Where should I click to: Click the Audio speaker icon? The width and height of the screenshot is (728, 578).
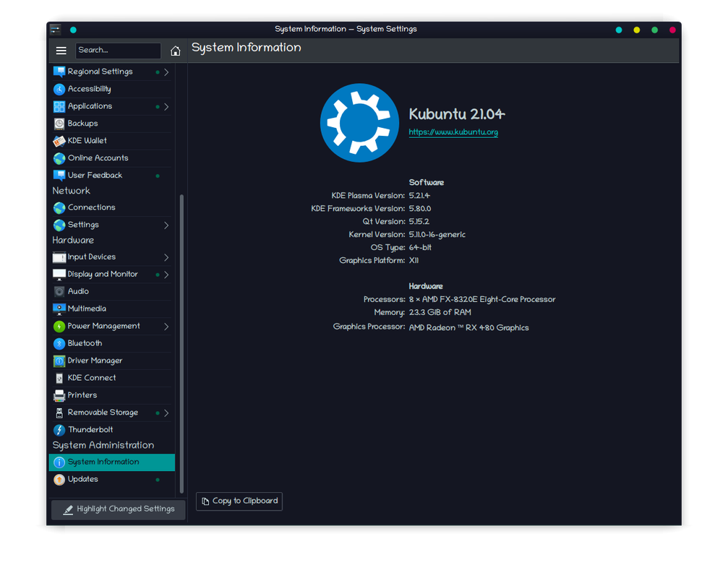[59, 291]
